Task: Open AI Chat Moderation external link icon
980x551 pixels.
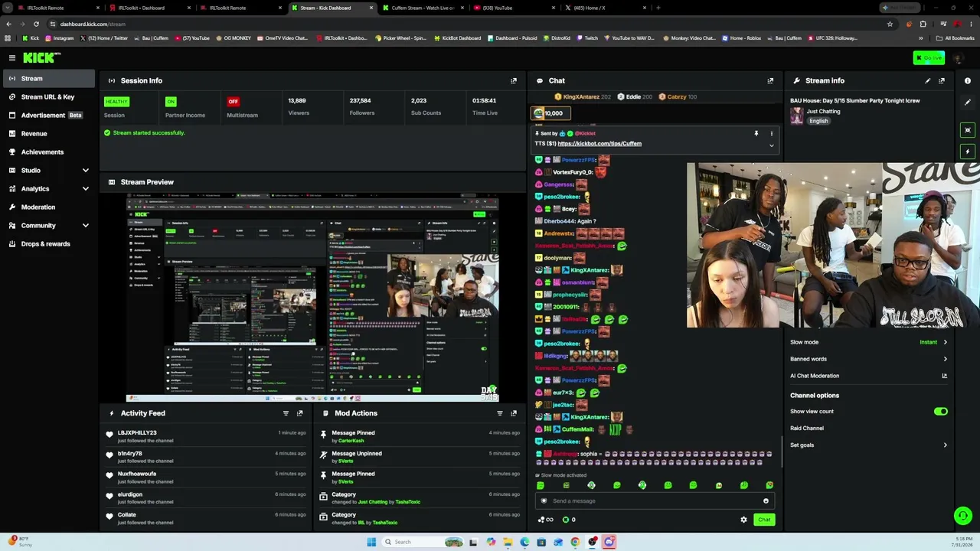Action: [944, 376]
